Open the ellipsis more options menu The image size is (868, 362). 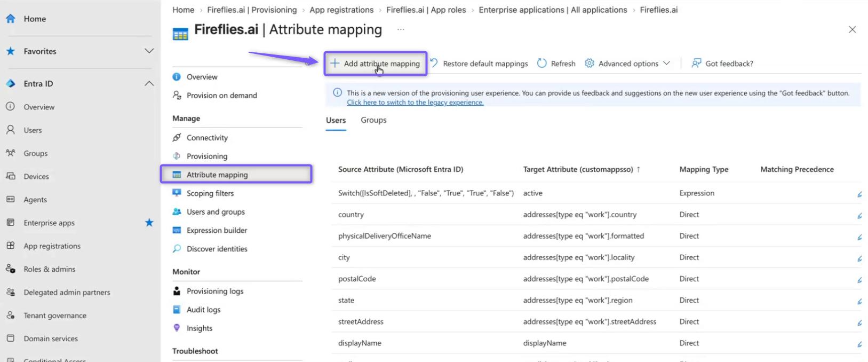401,29
